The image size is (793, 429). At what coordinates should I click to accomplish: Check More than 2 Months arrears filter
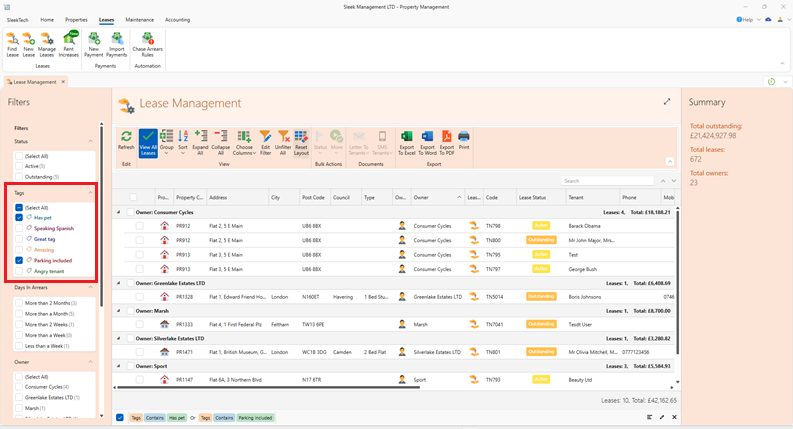(19, 303)
